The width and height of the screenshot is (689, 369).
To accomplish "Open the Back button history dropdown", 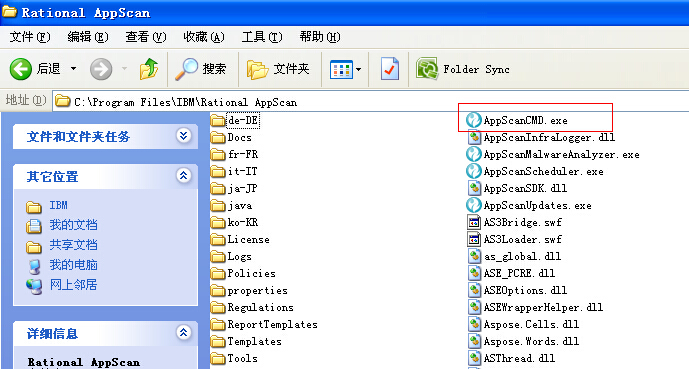I will [73, 69].
